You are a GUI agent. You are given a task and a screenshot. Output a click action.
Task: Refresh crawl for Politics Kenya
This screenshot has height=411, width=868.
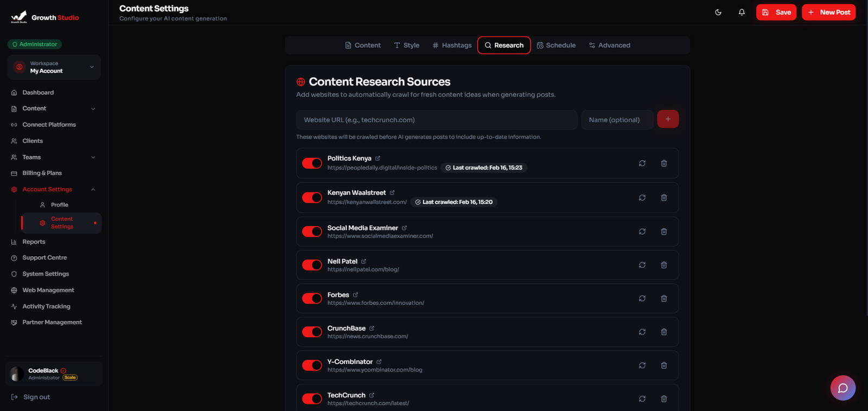coord(642,163)
